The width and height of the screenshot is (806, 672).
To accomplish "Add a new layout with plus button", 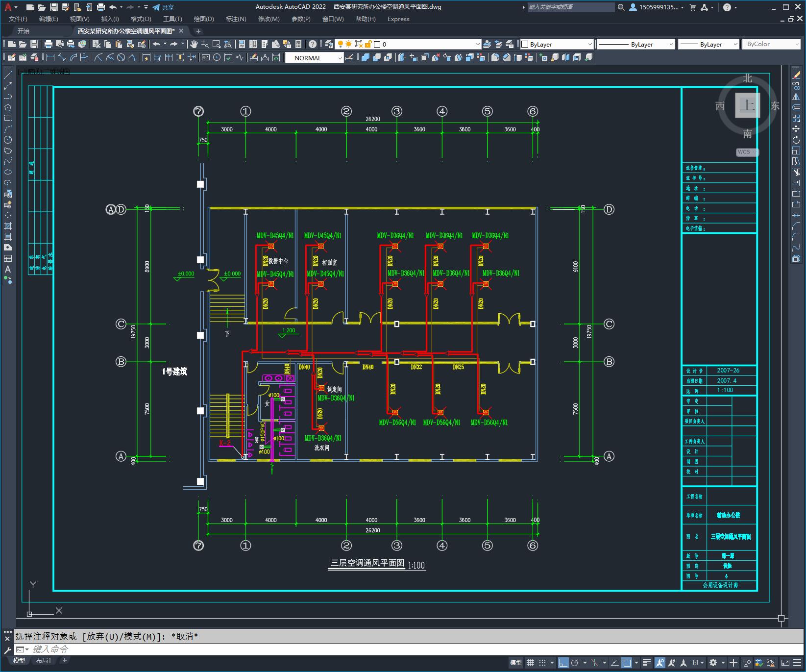I will click(64, 660).
